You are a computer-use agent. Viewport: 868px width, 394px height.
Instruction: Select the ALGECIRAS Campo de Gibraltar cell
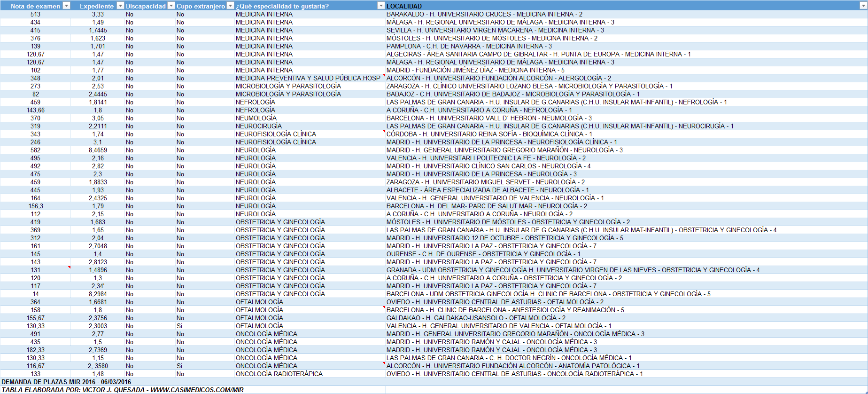(627, 54)
